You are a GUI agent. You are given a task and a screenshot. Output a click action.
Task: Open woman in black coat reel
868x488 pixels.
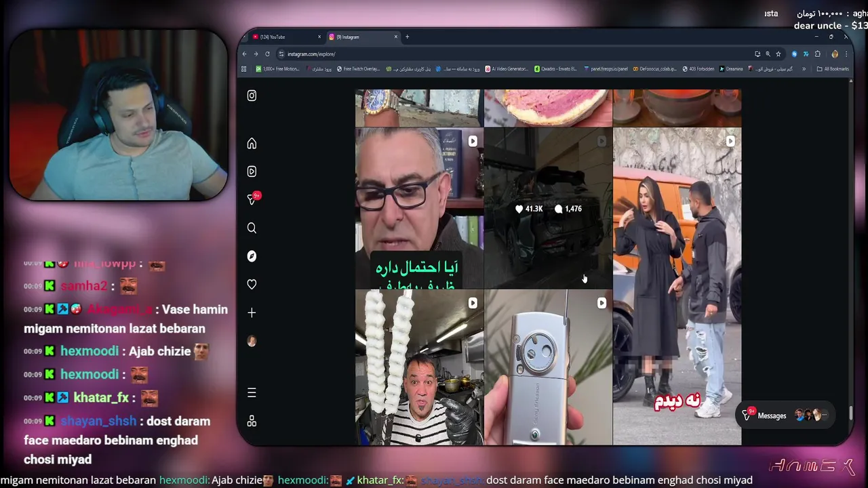(x=677, y=286)
